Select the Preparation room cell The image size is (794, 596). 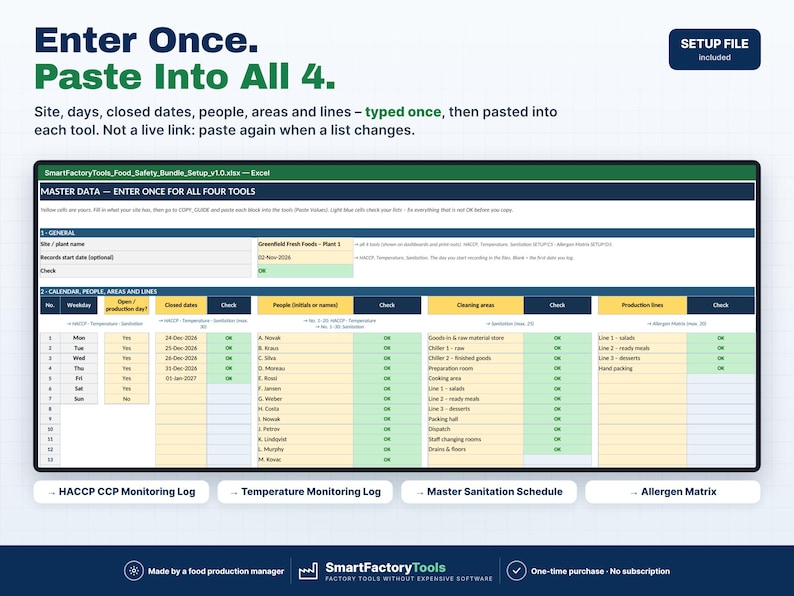tap(475, 368)
